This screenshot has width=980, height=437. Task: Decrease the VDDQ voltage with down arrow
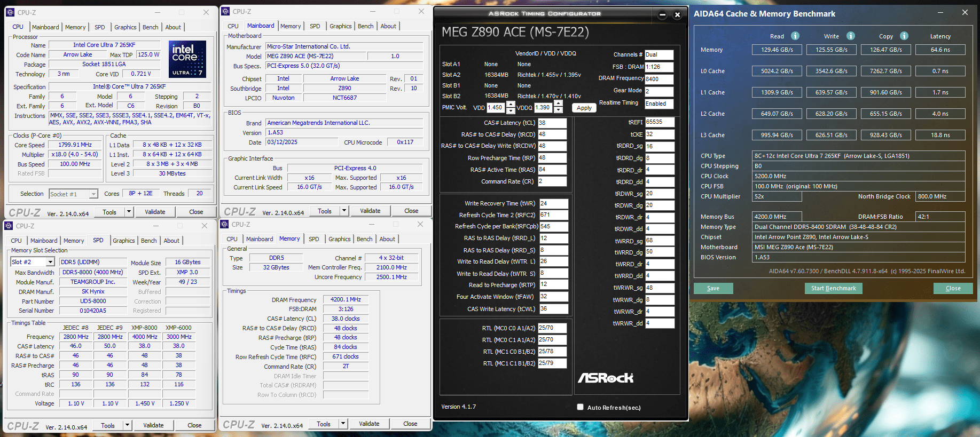coord(558,110)
